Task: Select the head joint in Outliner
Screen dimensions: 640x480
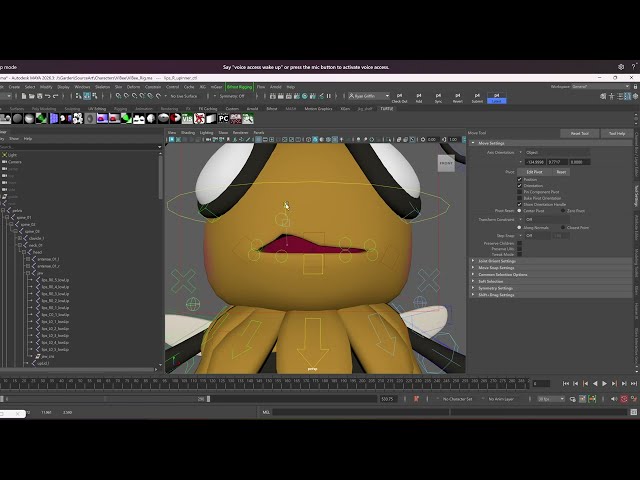Action: pyautogui.click(x=38, y=252)
